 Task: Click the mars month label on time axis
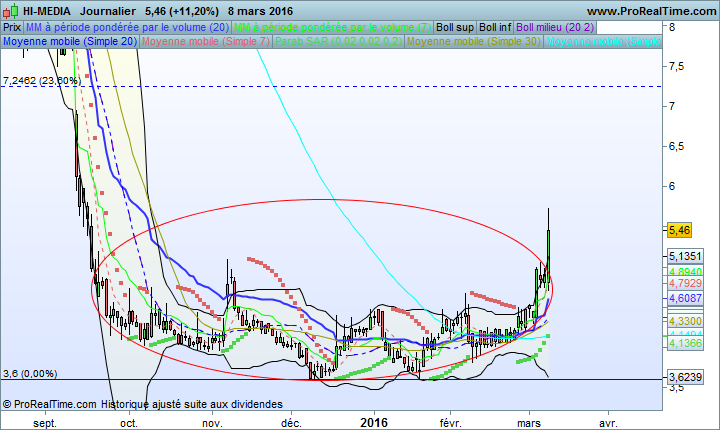529,423
